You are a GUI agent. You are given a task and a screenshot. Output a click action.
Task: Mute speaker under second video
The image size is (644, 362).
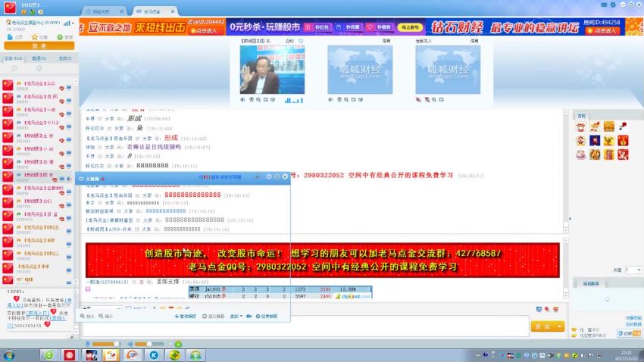pos(330,100)
